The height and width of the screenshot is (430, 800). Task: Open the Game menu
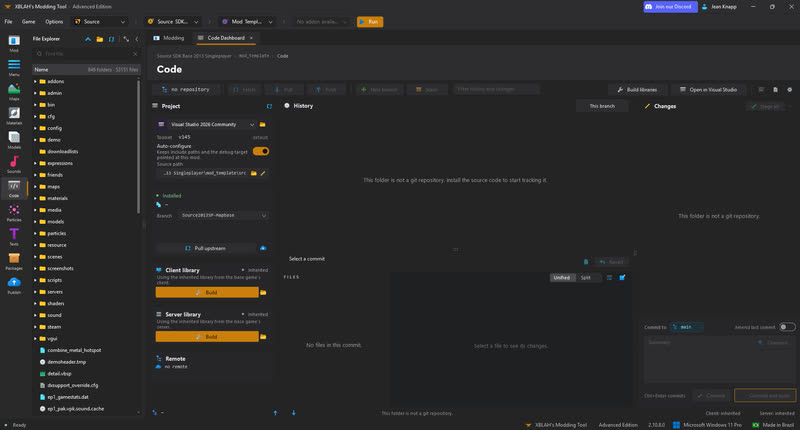pyautogui.click(x=29, y=21)
